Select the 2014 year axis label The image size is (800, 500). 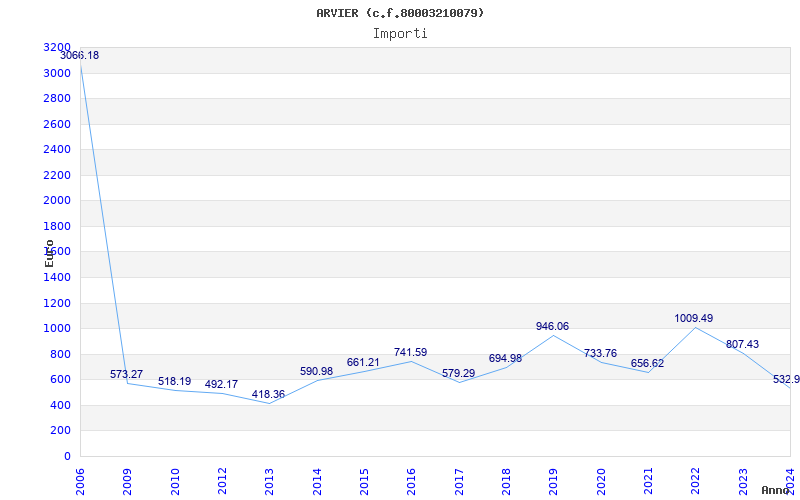(x=316, y=481)
